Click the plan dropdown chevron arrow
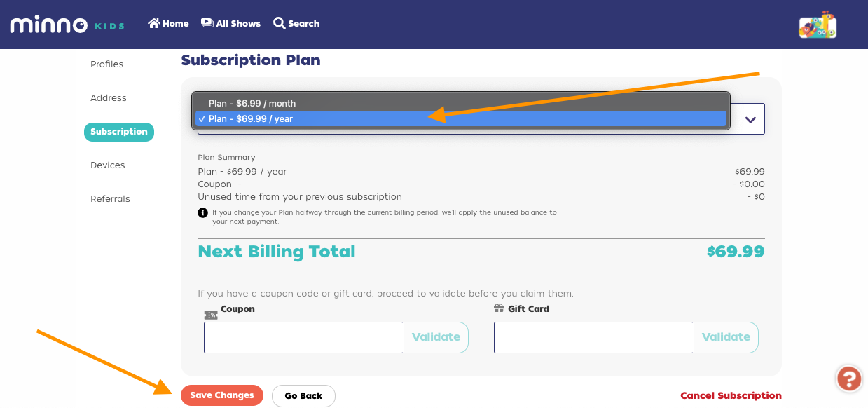Screen dimensions: 868x408 tap(750, 120)
